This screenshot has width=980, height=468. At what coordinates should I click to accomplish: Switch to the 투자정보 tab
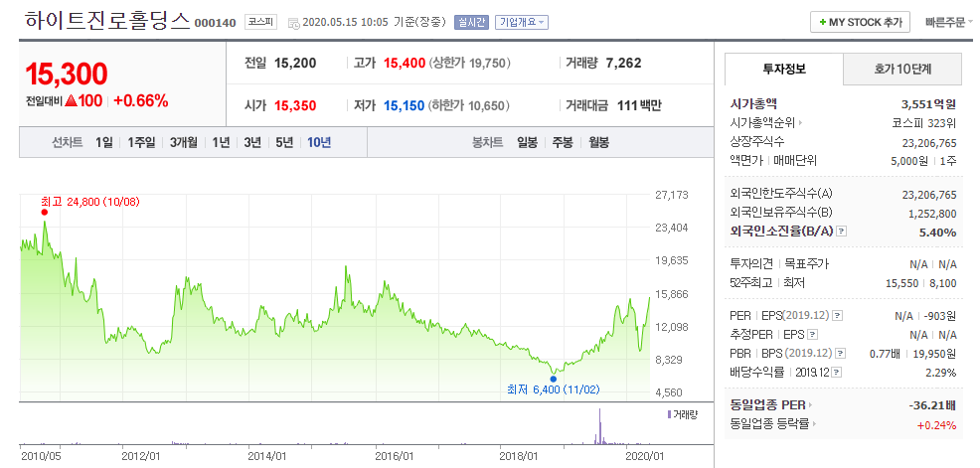click(784, 69)
